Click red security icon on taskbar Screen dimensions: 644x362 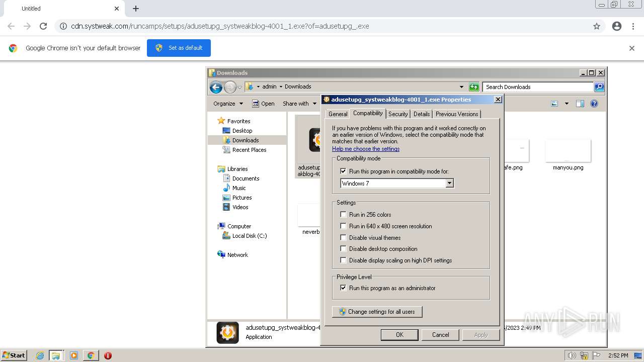tap(108, 355)
